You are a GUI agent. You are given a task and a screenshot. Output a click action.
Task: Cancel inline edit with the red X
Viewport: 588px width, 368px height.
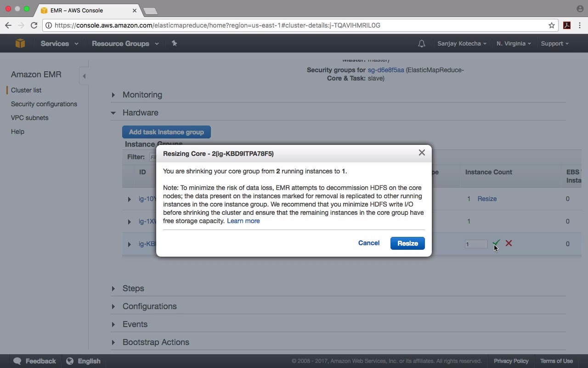509,243
